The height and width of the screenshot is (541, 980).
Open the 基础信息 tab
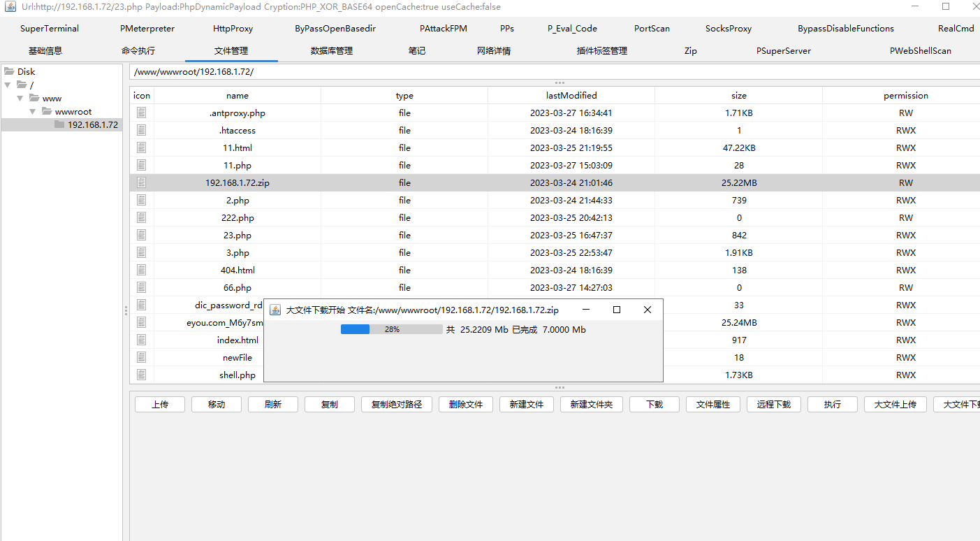45,51
